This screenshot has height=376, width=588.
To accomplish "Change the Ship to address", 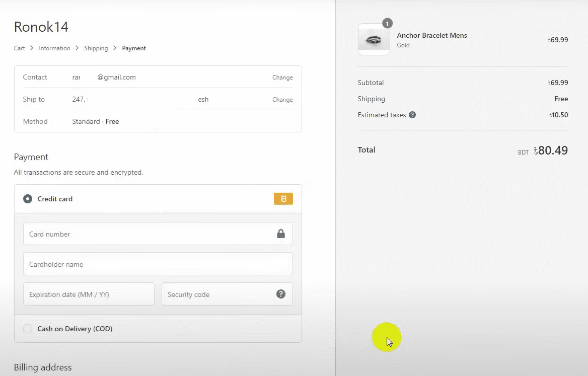I will pos(282,100).
